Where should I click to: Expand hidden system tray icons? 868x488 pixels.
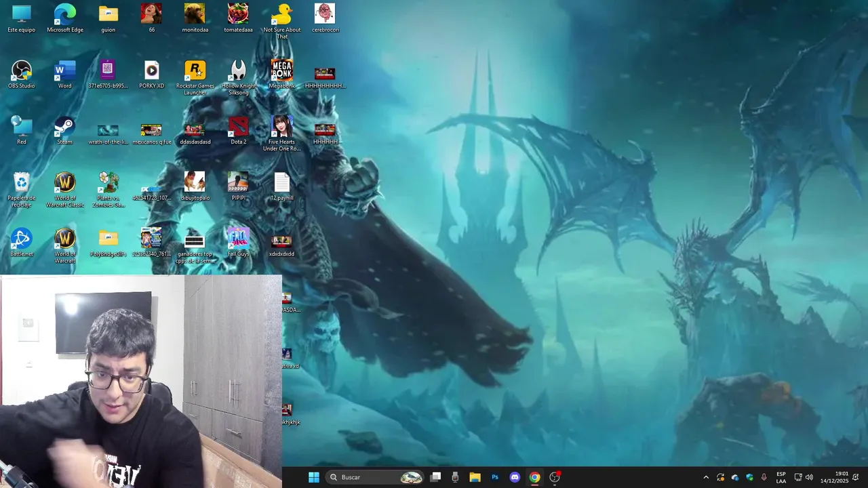point(706,477)
